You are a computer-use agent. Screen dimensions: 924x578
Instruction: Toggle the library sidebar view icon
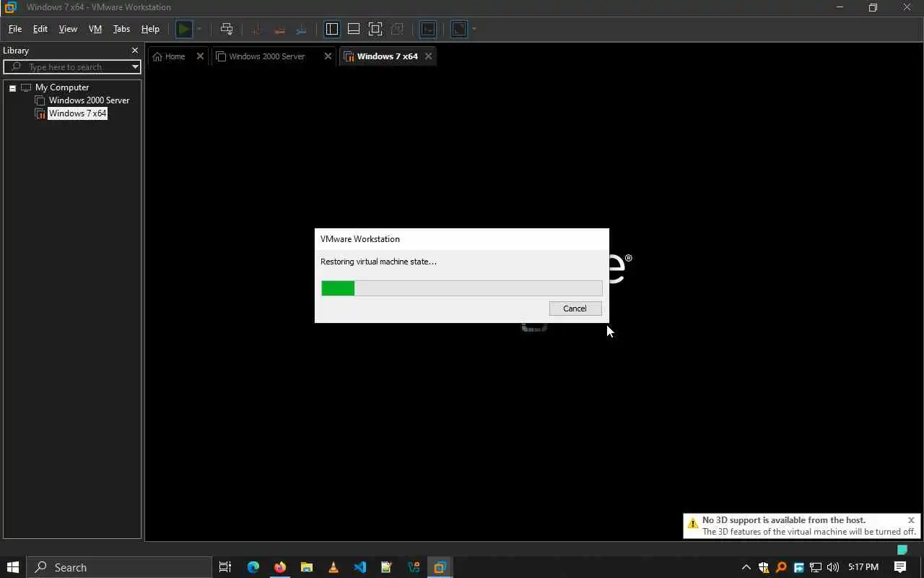pos(332,29)
